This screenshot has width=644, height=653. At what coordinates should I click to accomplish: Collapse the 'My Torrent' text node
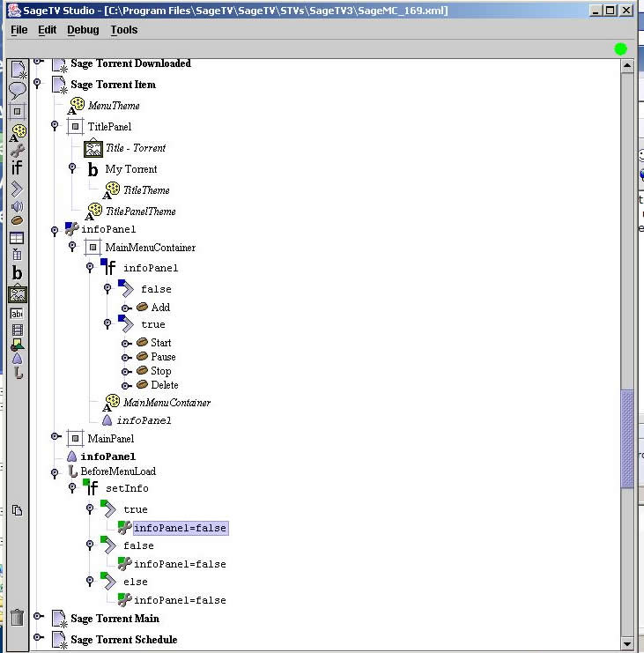(72, 167)
